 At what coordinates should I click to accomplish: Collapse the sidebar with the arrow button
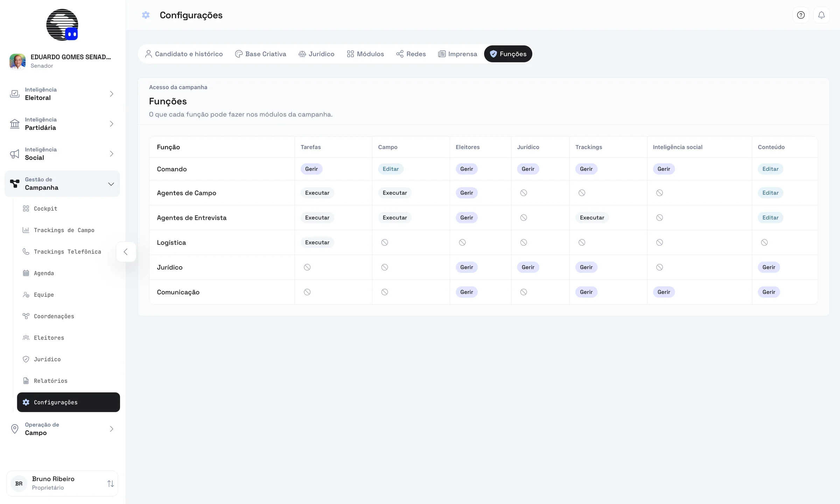126,252
